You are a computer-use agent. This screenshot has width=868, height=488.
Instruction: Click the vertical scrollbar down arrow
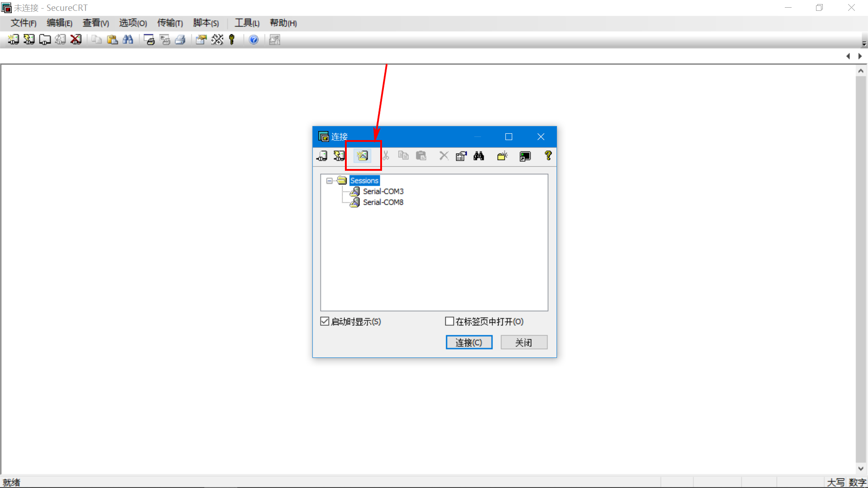pyautogui.click(x=861, y=469)
